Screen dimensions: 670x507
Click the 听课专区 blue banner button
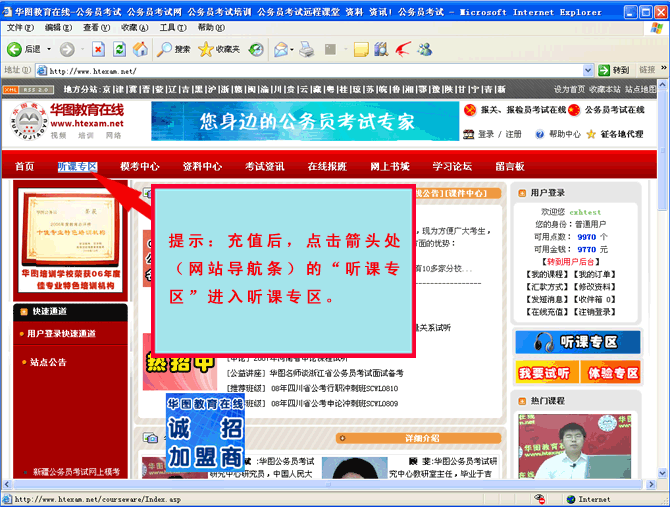click(578, 343)
